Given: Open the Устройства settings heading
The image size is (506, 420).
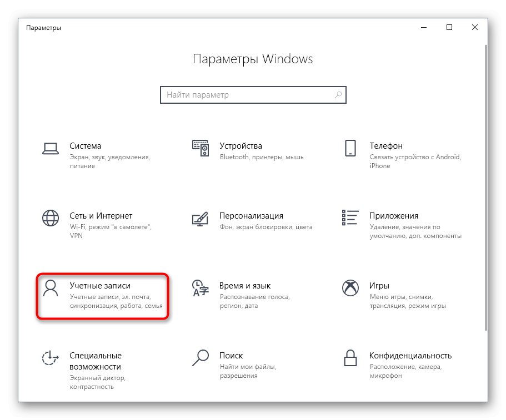Looking at the screenshot, I should [241, 146].
